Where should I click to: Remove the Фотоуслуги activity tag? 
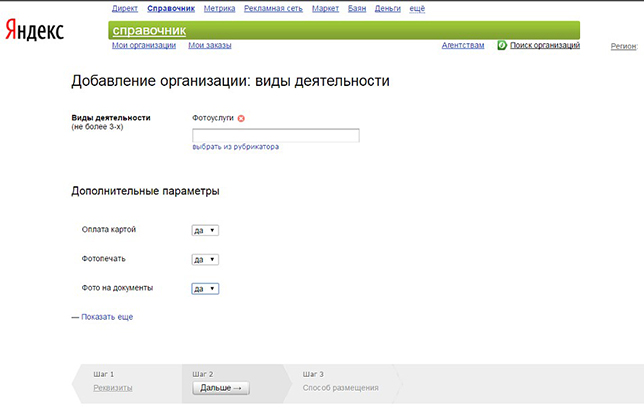[241, 118]
